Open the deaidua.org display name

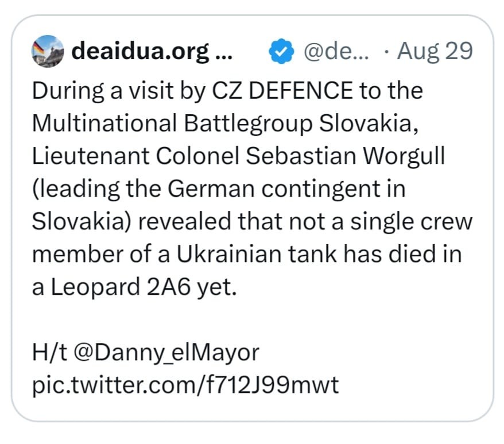(x=140, y=52)
